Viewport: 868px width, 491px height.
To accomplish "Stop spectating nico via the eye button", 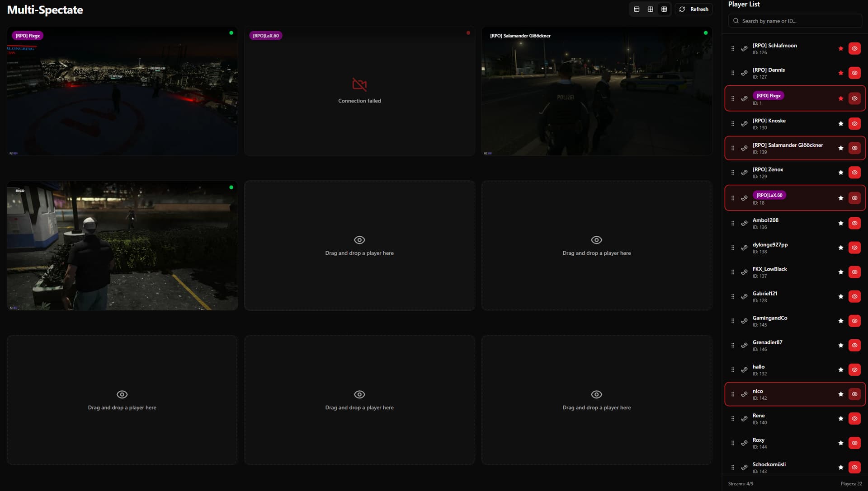I will (854, 394).
